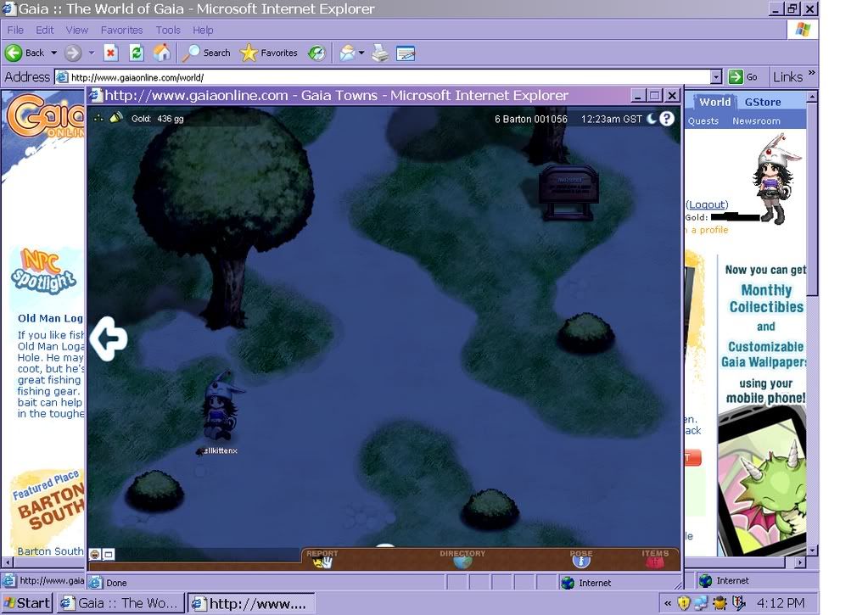Click the xllkittenx avatar in the town
This screenshot has height=615, width=868.
(221, 406)
